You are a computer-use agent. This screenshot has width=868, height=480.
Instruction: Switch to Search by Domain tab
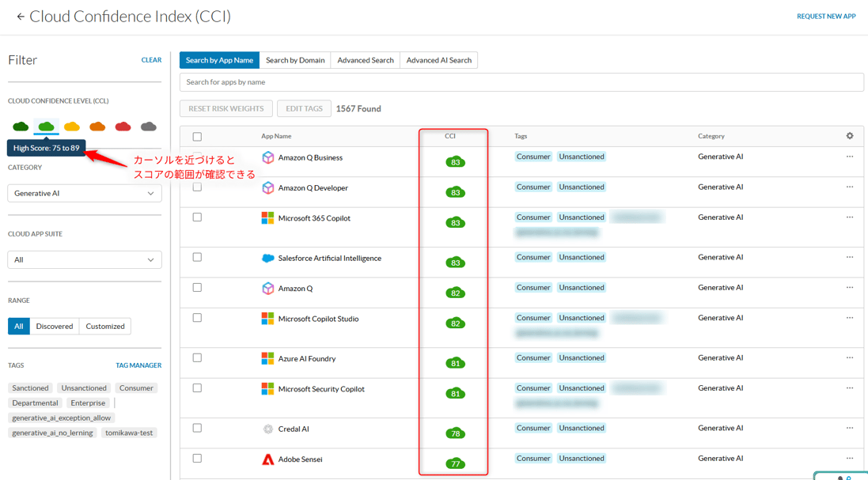coord(295,60)
